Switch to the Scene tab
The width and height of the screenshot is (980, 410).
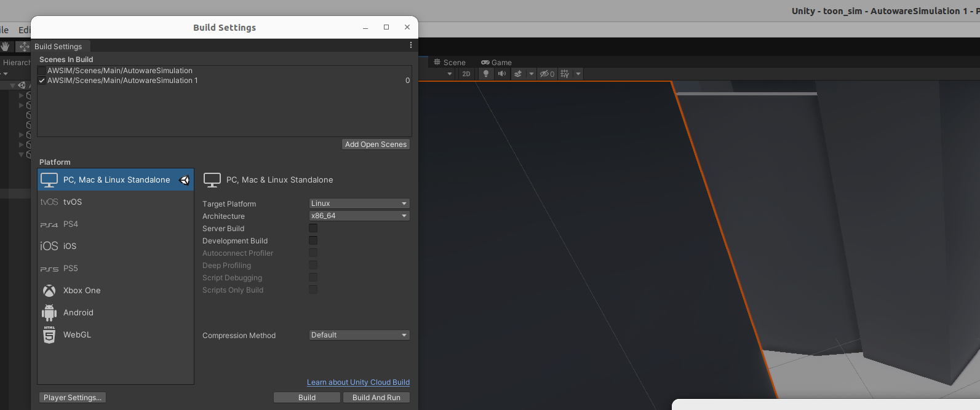click(450, 62)
